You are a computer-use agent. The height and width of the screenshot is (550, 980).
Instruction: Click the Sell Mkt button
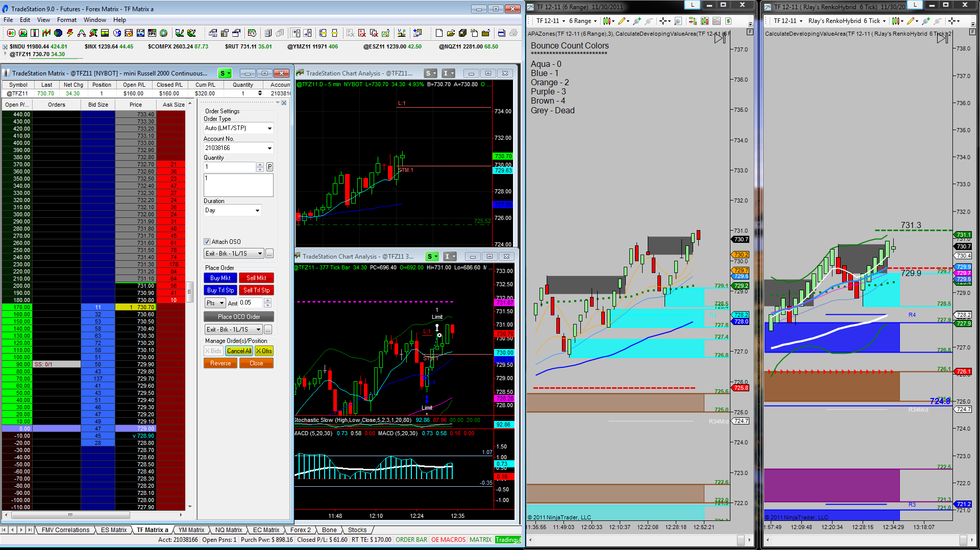(x=256, y=278)
